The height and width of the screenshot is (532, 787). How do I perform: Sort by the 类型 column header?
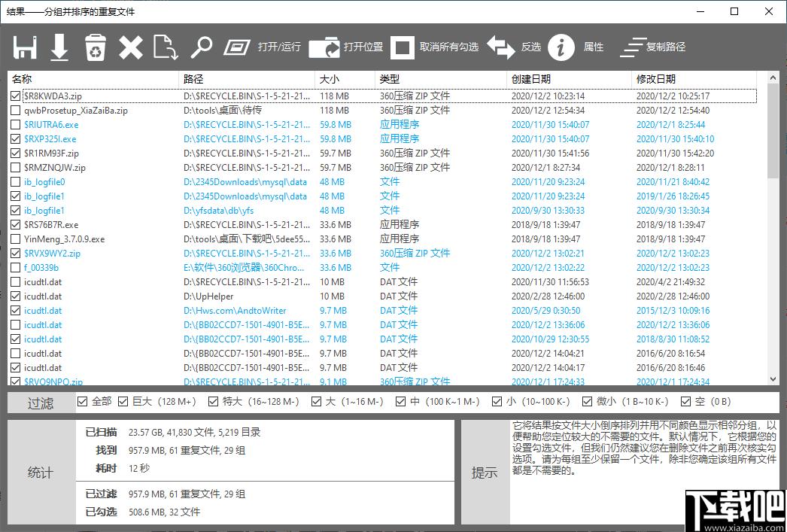[x=441, y=79]
